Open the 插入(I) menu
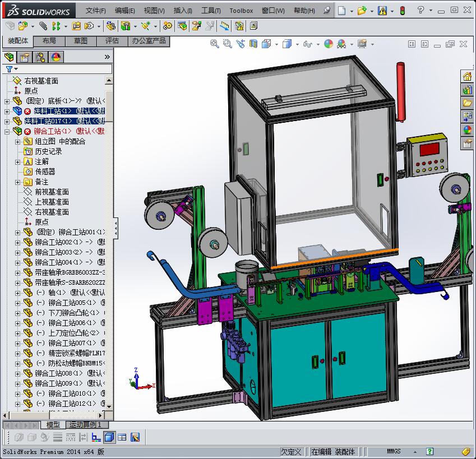The height and width of the screenshot is (459, 476). click(x=183, y=11)
